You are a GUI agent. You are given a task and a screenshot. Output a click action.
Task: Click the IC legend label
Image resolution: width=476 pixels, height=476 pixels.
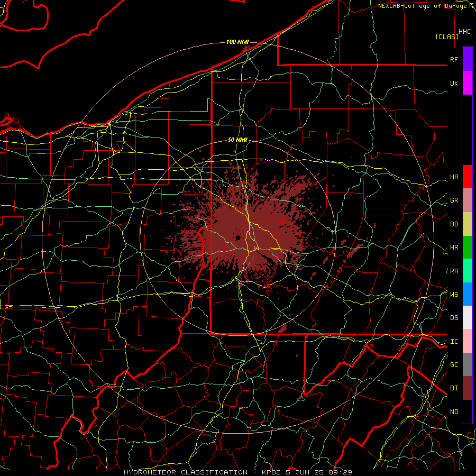(454, 342)
